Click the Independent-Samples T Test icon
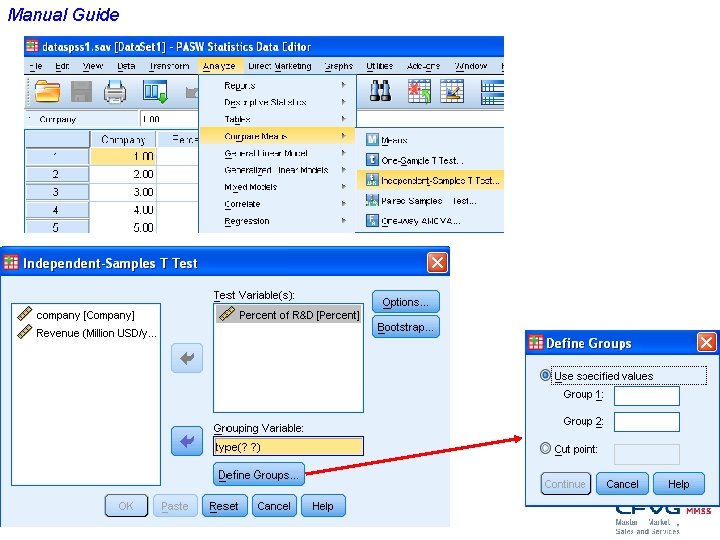Viewport: 720px width, 540px height. 372,180
